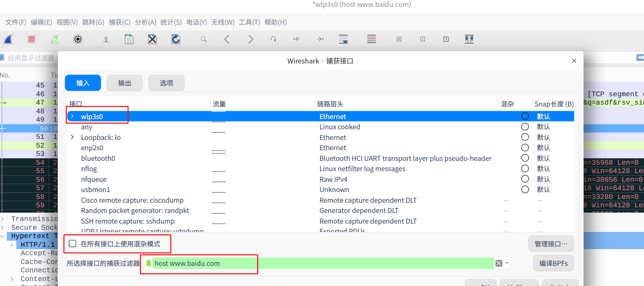This screenshot has height=286, width=644.
Task: Select the 输入 tab
Action: pos(83,83)
